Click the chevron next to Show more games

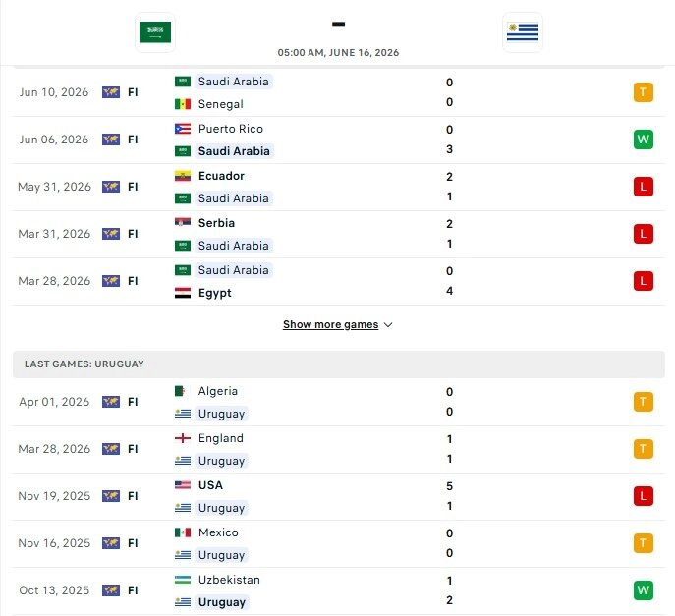click(388, 325)
